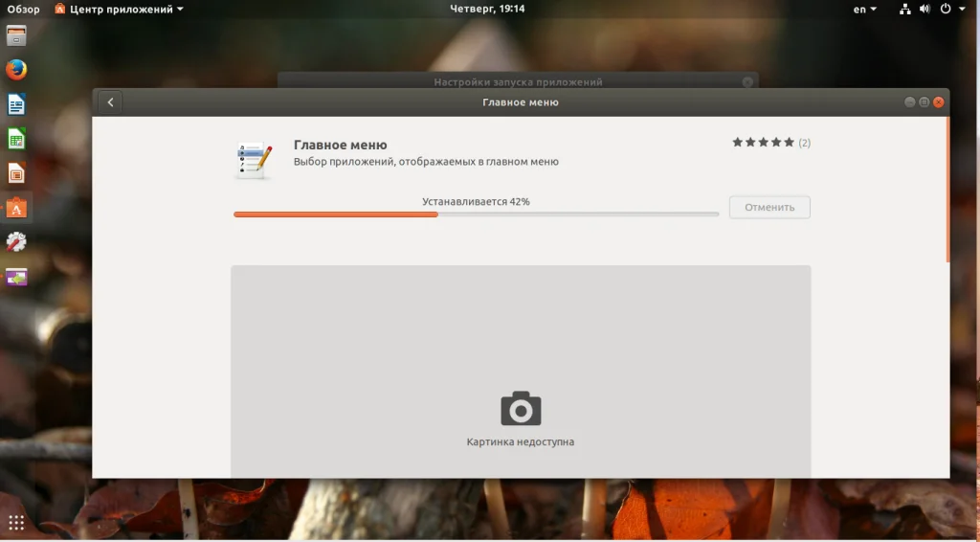Open Ubuntu Software from the dock

click(x=16, y=208)
